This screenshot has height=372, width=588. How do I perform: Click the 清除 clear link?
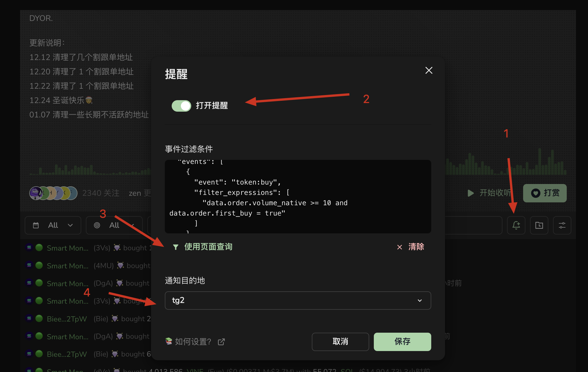(416, 247)
